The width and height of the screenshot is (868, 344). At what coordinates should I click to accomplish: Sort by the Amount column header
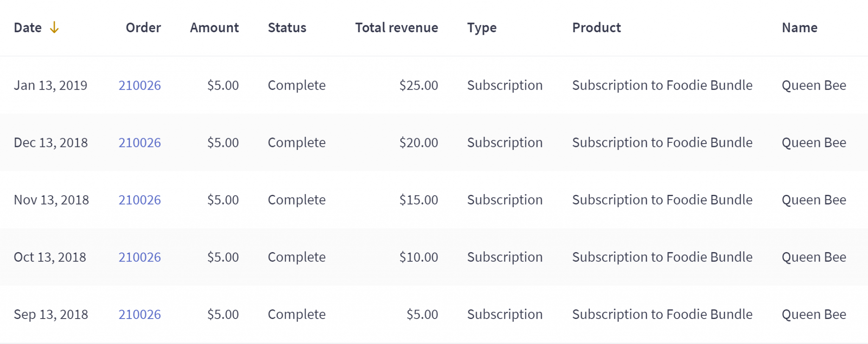(x=214, y=28)
